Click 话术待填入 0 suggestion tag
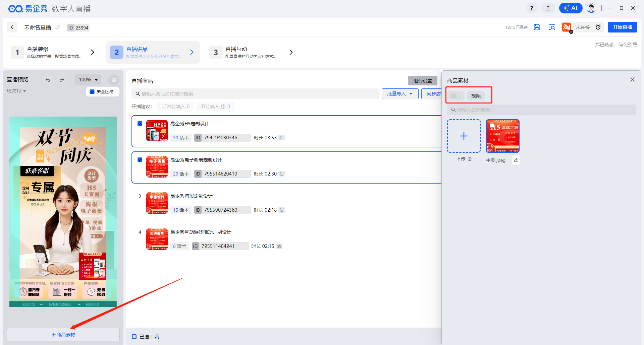644x345 pixels. tap(176, 107)
